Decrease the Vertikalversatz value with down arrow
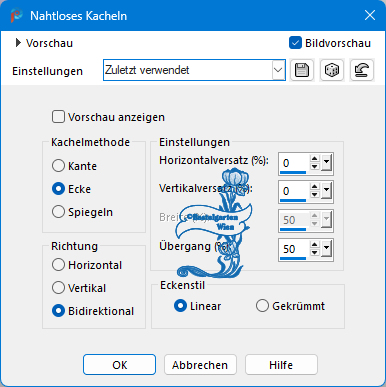 tap(315, 195)
